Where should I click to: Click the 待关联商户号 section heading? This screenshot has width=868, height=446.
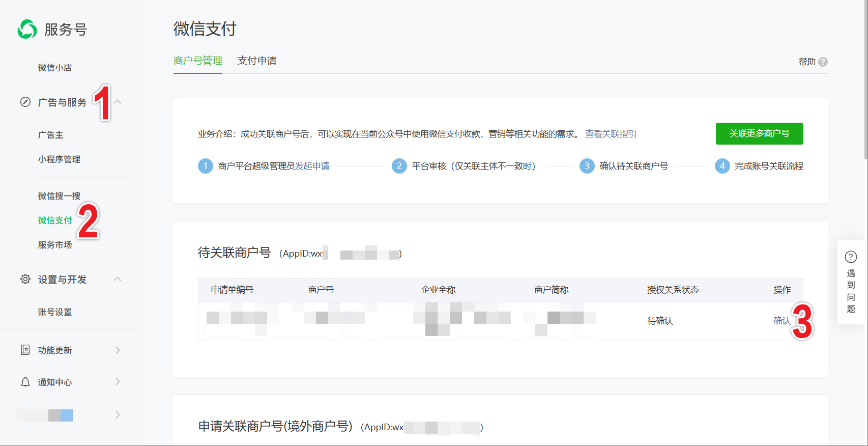[x=235, y=253]
